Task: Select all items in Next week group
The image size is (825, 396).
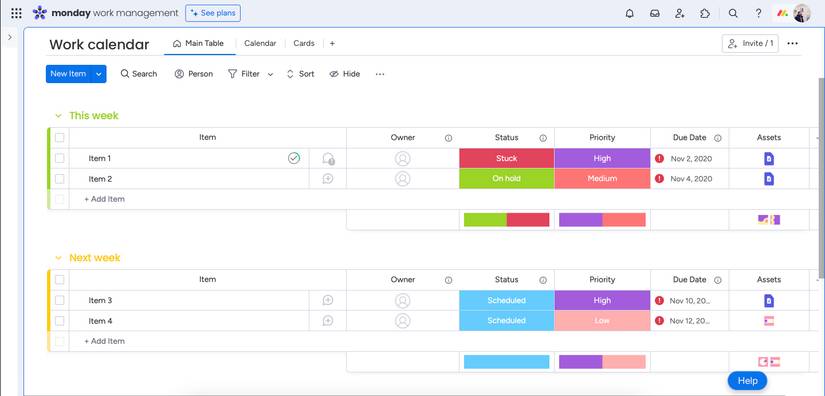Action: click(59, 280)
